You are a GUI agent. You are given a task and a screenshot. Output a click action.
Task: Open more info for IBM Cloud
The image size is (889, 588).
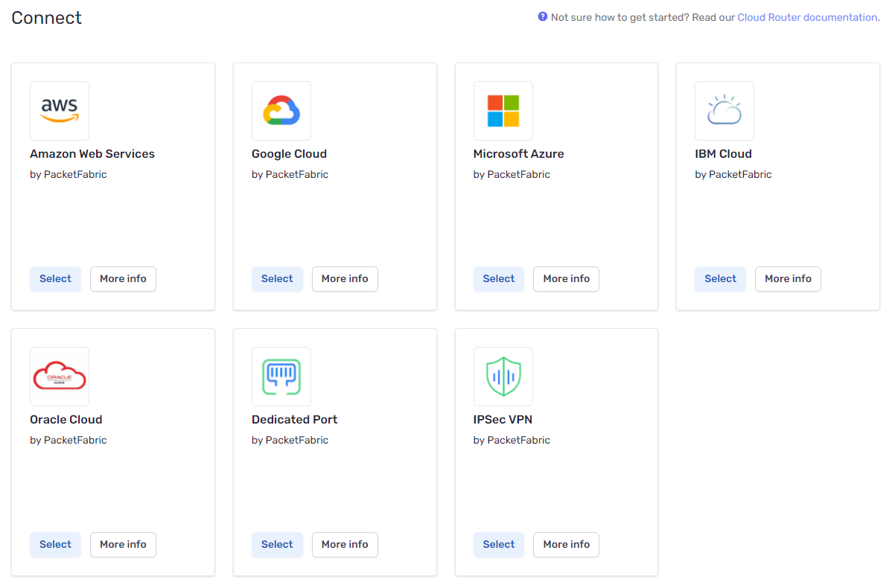[788, 279]
